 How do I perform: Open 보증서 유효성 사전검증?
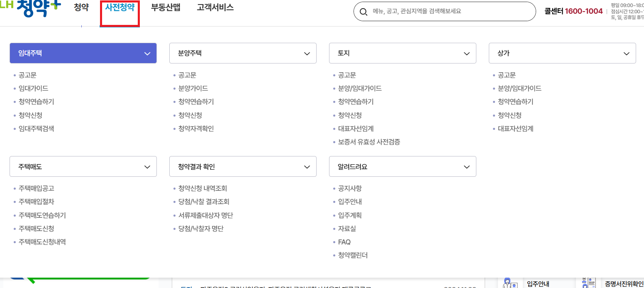pyautogui.click(x=368, y=142)
